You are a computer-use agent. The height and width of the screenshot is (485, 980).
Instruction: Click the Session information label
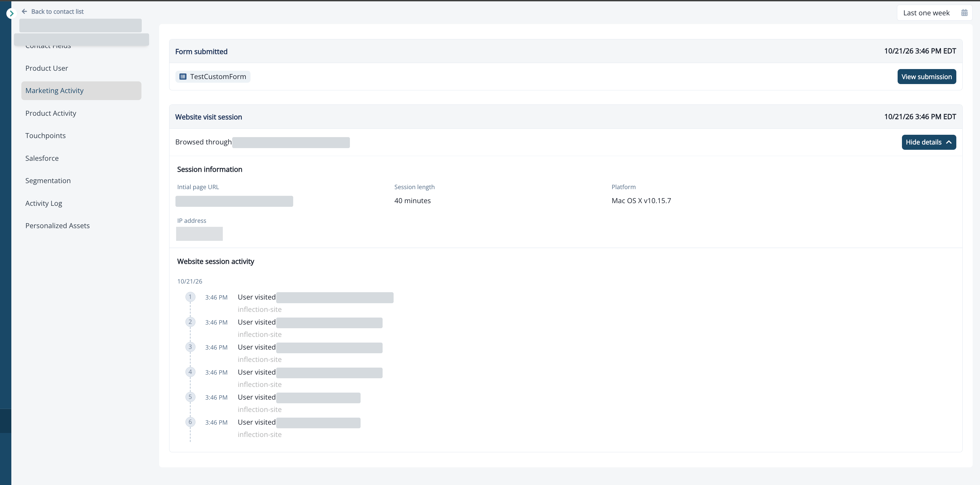click(x=209, y=169)
